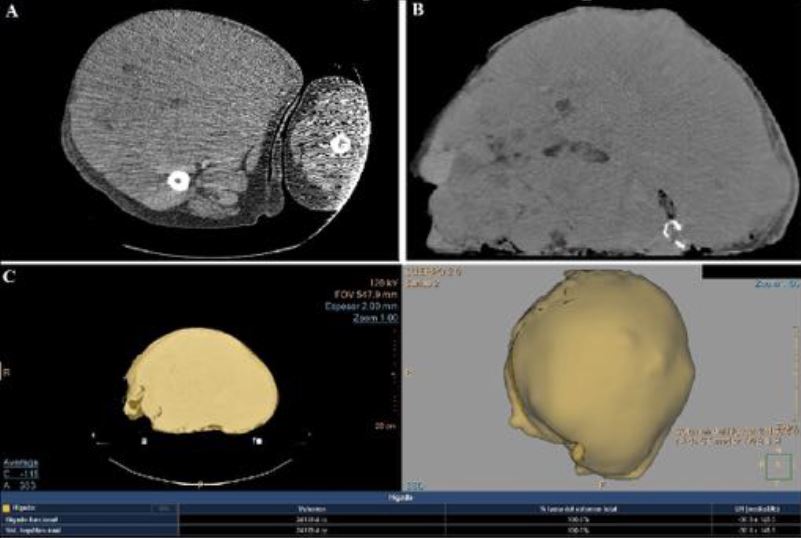Click the vertical scale ruler in axial view

tap(397, 371)
